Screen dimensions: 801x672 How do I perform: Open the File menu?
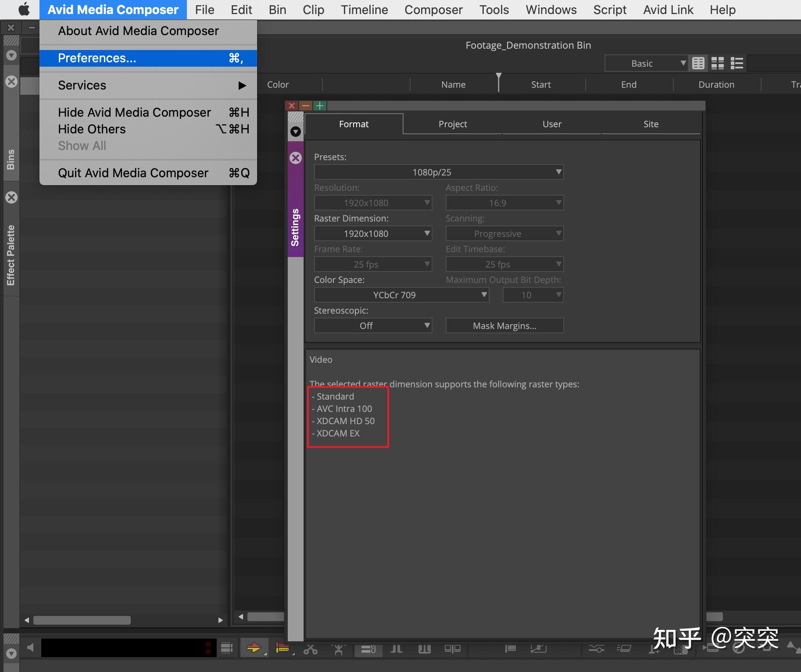pos(204,10)
